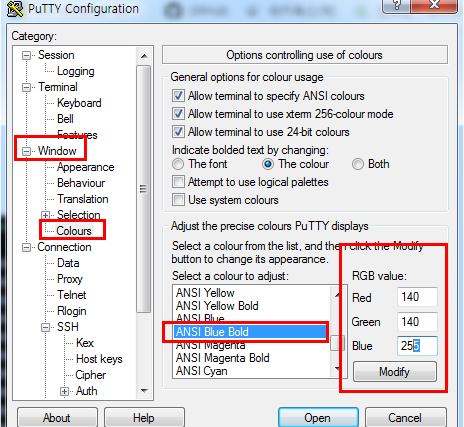The width and height of the screenshot is (464, 427).
Task: Open the Terminal category
Action: (x=58, y=87)
